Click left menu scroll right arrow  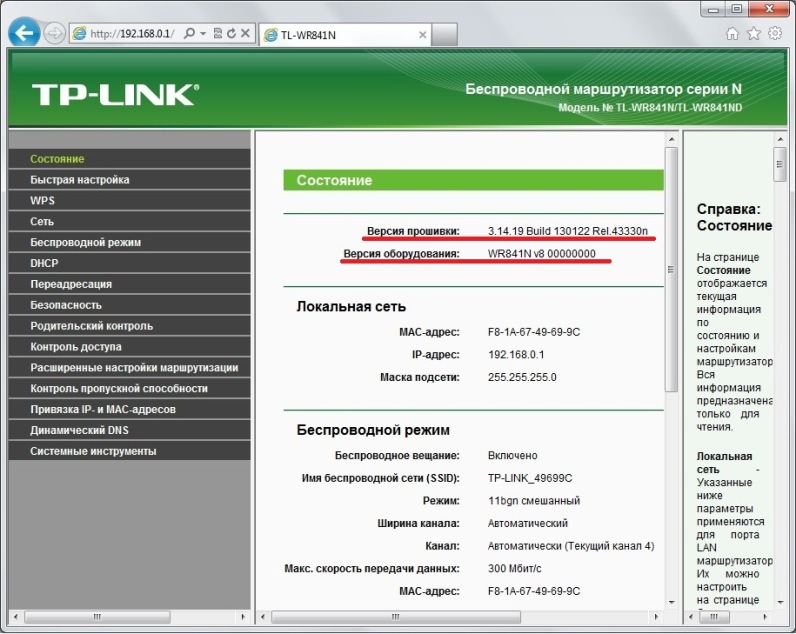point(243,617)
